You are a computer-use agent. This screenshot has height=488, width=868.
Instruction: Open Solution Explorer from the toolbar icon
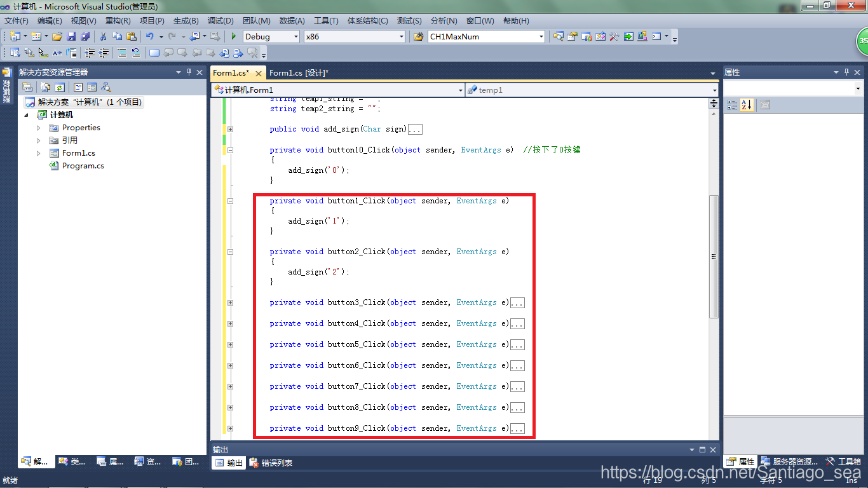point(558,36)
